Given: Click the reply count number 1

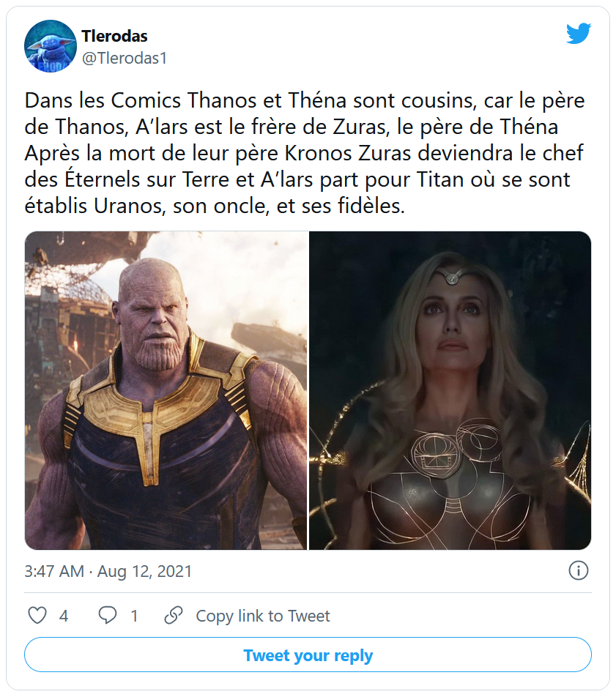Looking at the screenshot, I should [134, 616].
